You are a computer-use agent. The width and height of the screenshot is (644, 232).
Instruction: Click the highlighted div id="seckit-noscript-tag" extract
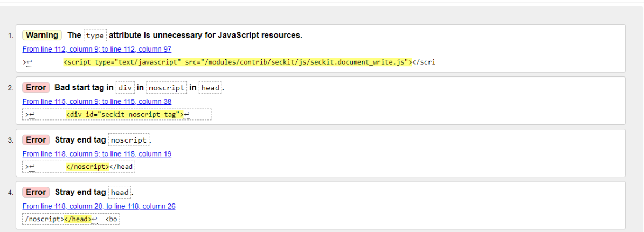(125, 114)
